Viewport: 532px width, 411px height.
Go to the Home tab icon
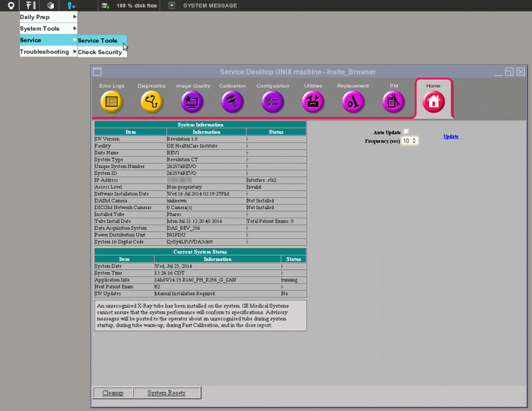(433, 102)
